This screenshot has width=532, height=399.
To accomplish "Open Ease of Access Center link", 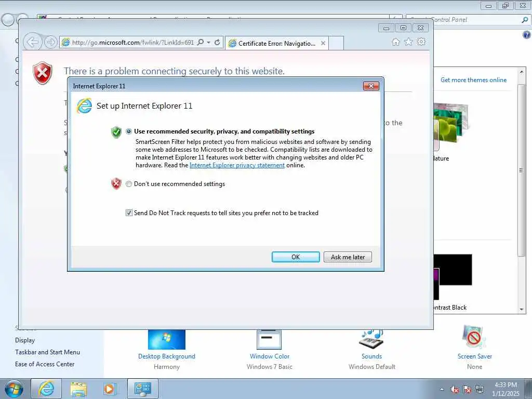I will pos(45,364).
